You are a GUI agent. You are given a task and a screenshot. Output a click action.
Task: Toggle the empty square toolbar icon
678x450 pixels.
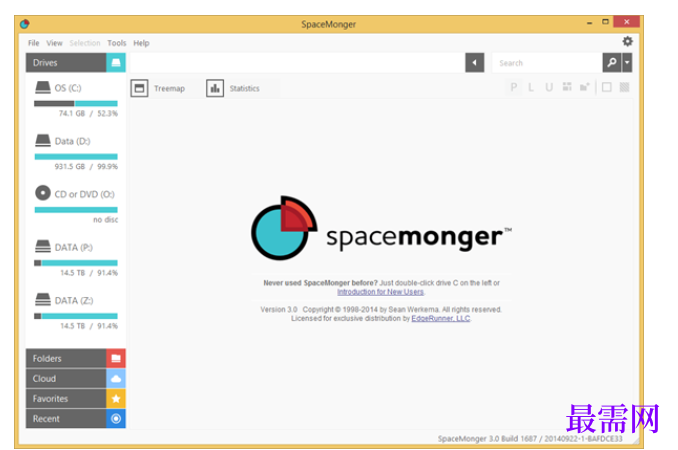pyautogui.click(x=607, y=87)
